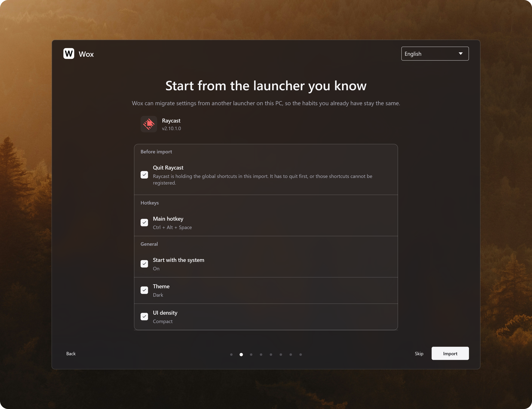532x409 pixels.
Task: Click the 'Hotkeys' section header
Action: (150, 203)
